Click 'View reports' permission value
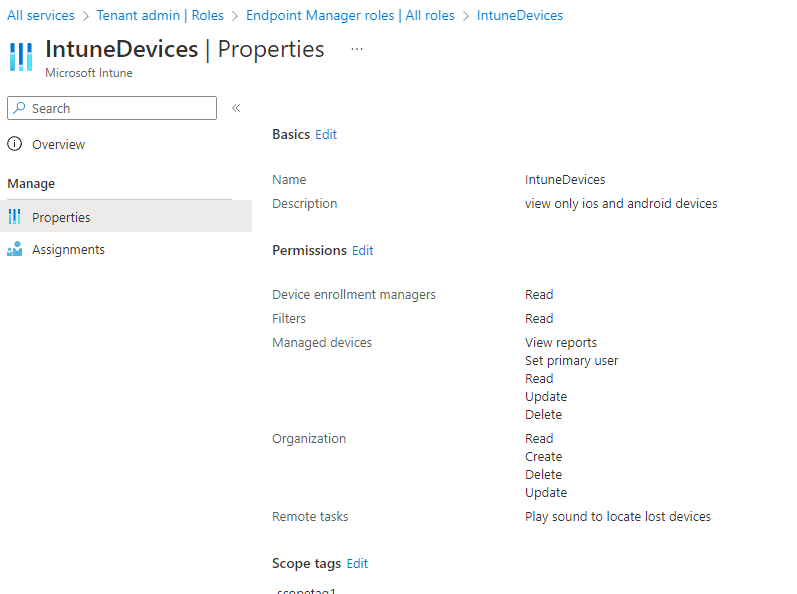The image size is (797, 594). click(x=561, y=343)
